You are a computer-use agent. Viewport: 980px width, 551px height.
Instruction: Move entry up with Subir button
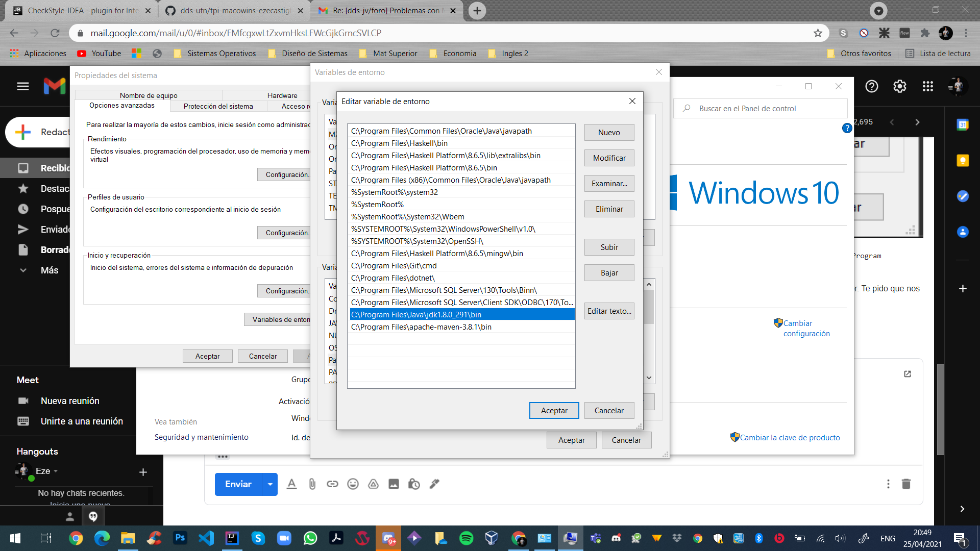609,247
